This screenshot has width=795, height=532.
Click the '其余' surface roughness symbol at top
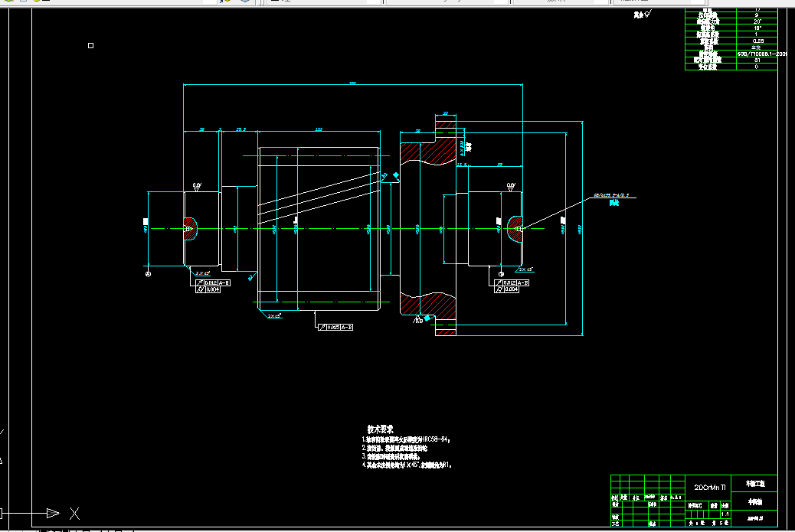point(642,15)
